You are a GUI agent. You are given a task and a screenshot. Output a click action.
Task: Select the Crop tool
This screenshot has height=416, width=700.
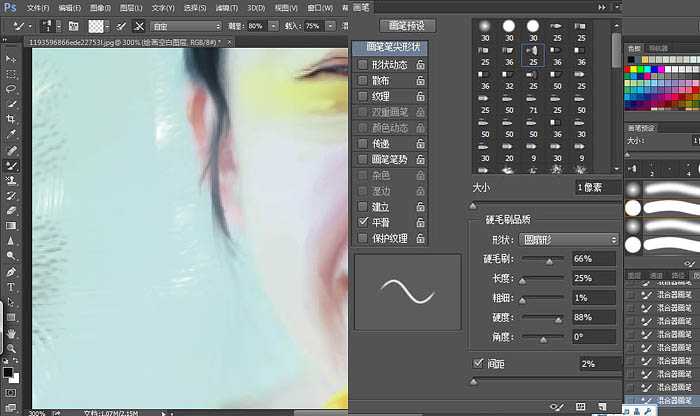11,119
